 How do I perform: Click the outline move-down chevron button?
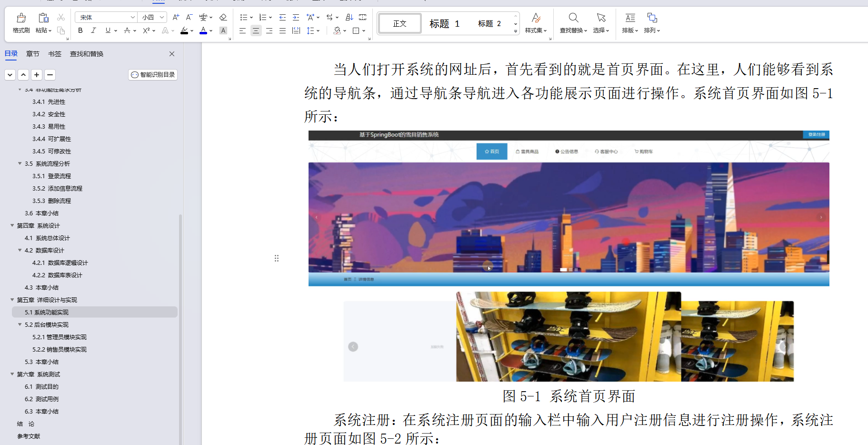point(10,75)
